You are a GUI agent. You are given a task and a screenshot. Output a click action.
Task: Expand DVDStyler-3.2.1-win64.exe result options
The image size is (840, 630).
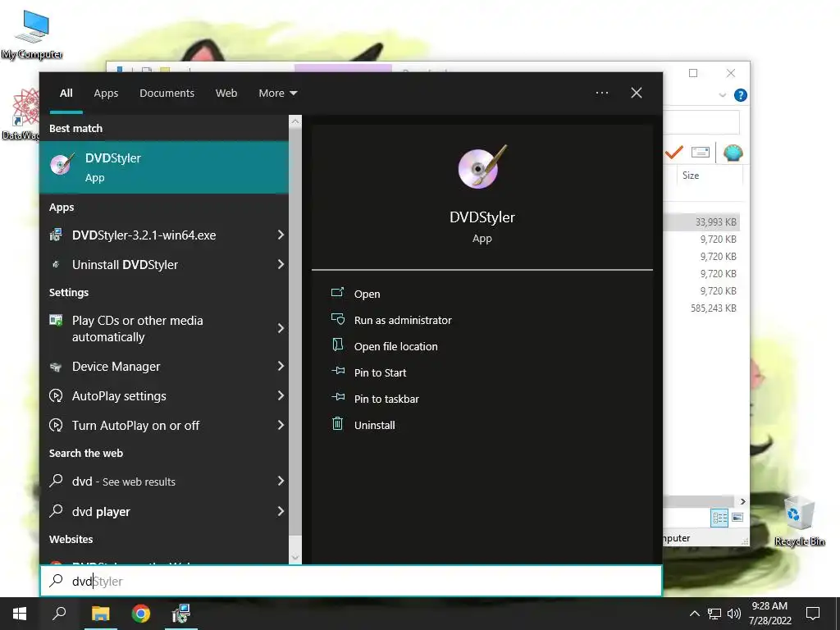coord(281,235)
